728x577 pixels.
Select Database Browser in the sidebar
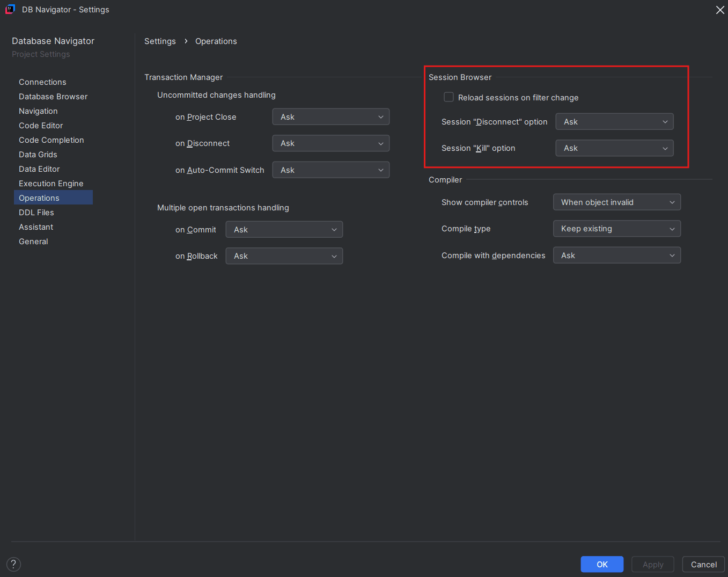[x=53, y=97]
